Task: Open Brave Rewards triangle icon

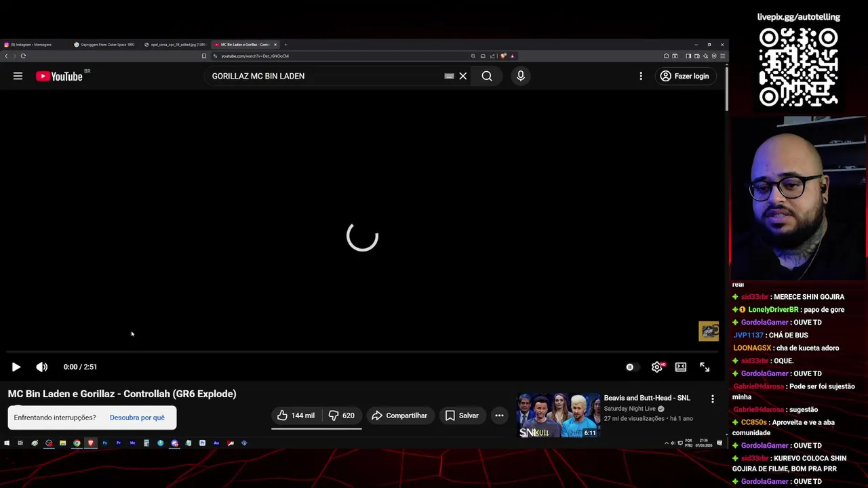Action: coord(512,56)
